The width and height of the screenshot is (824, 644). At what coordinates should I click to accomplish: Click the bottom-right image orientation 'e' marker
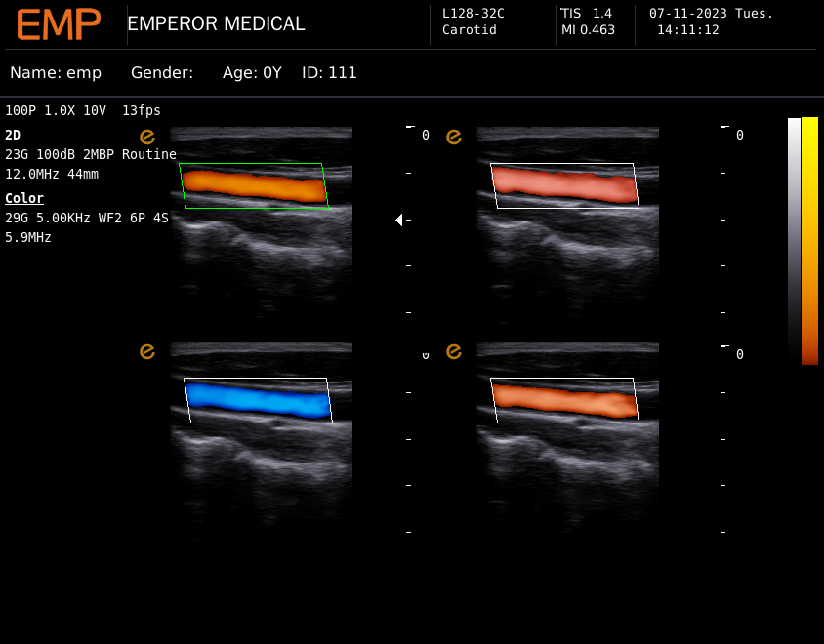454,351
